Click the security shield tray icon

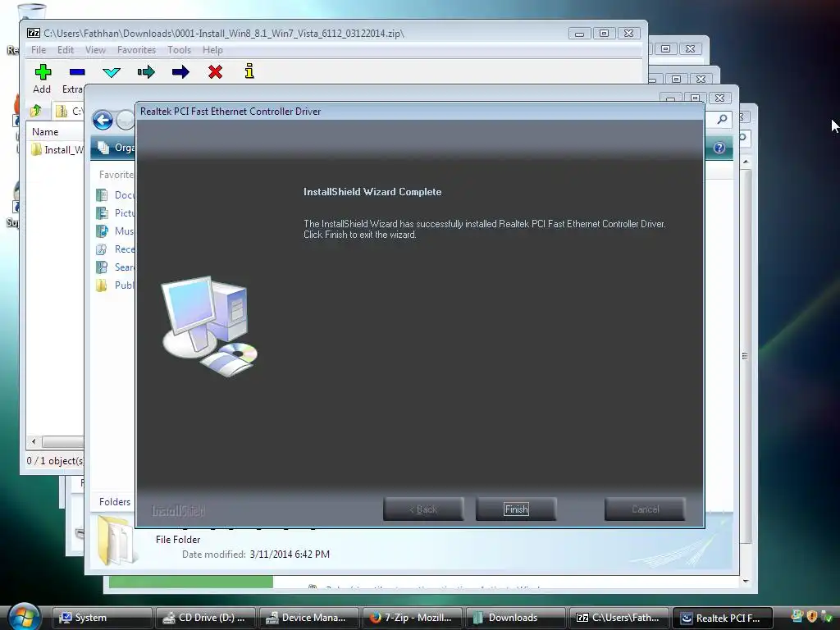click(x=811, y=616)
